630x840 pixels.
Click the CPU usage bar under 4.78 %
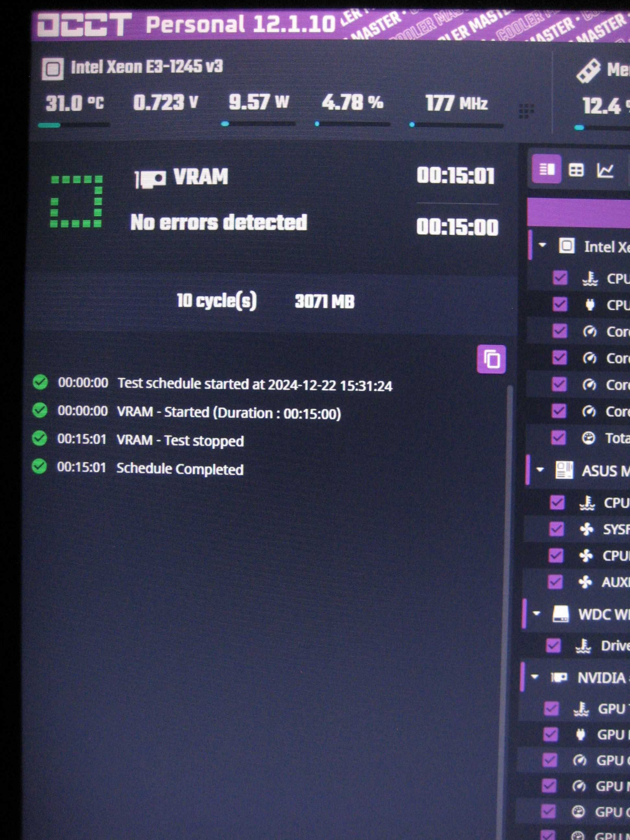(x=352, y=123)
